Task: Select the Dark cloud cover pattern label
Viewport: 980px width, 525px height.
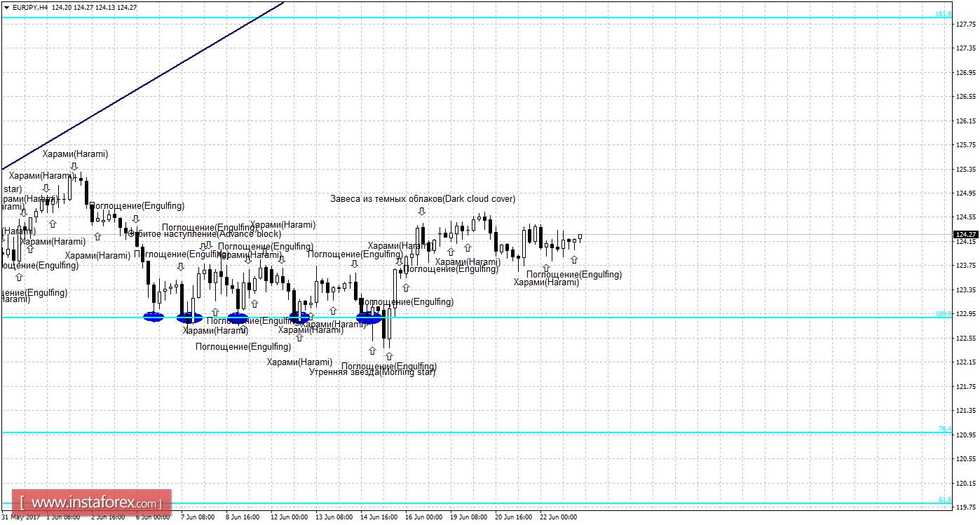Action: click(x=423, y=199)
